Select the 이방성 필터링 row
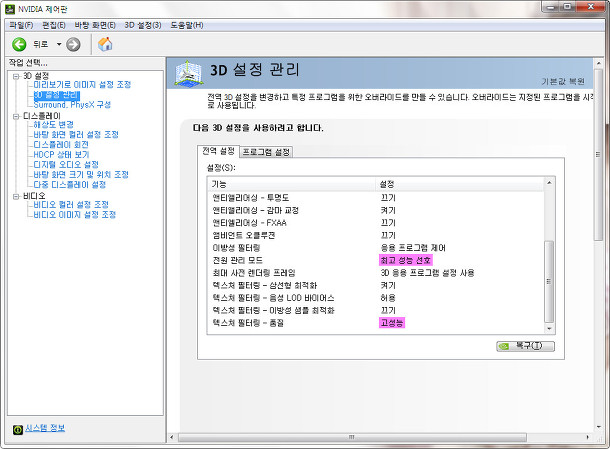The height and width of the screenshot is (449, 610). click(x=376, y=248)
